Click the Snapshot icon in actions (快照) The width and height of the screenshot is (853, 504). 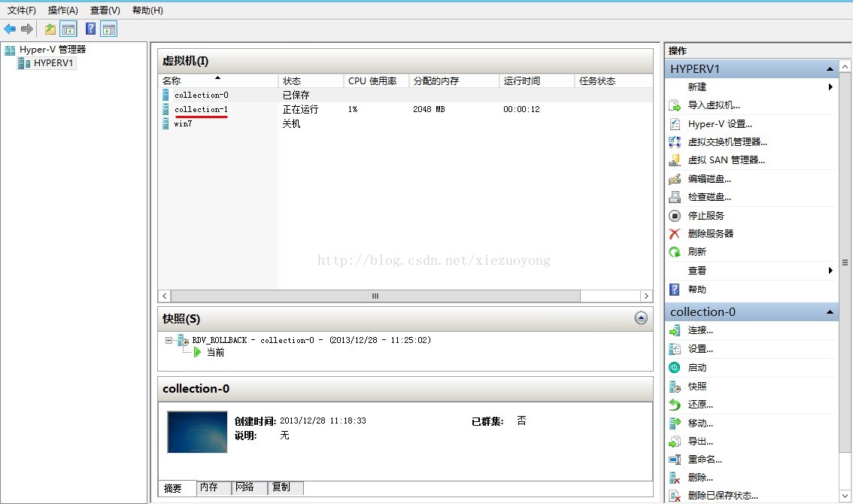click(x=675, y=387)
